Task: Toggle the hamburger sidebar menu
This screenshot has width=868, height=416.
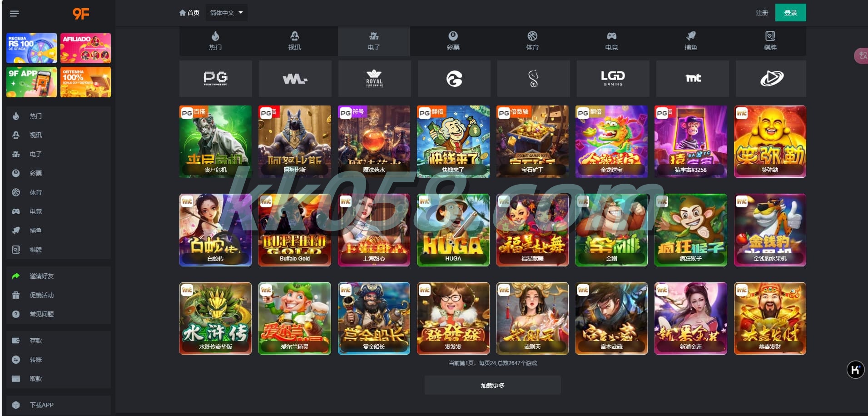Action: [15, 14]
